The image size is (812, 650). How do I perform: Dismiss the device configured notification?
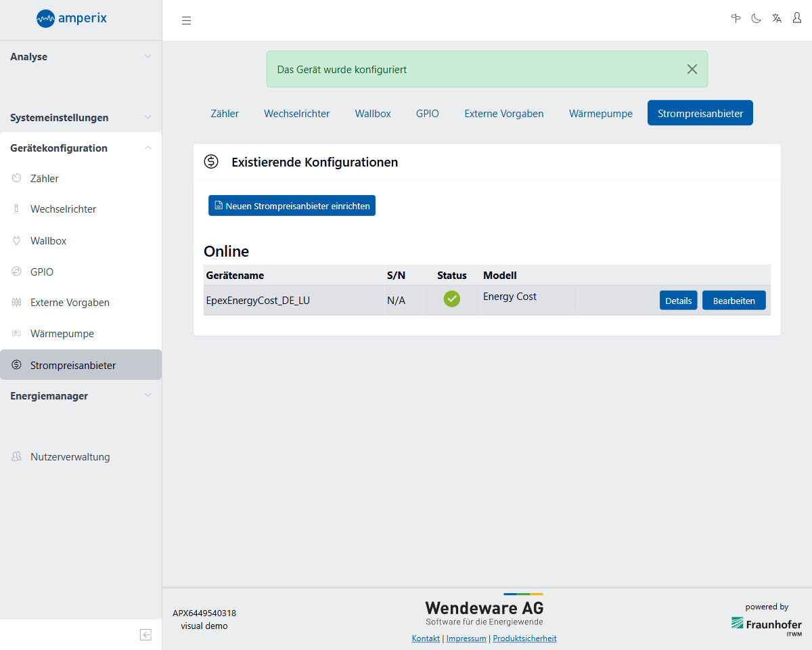[x=692, y=69]
